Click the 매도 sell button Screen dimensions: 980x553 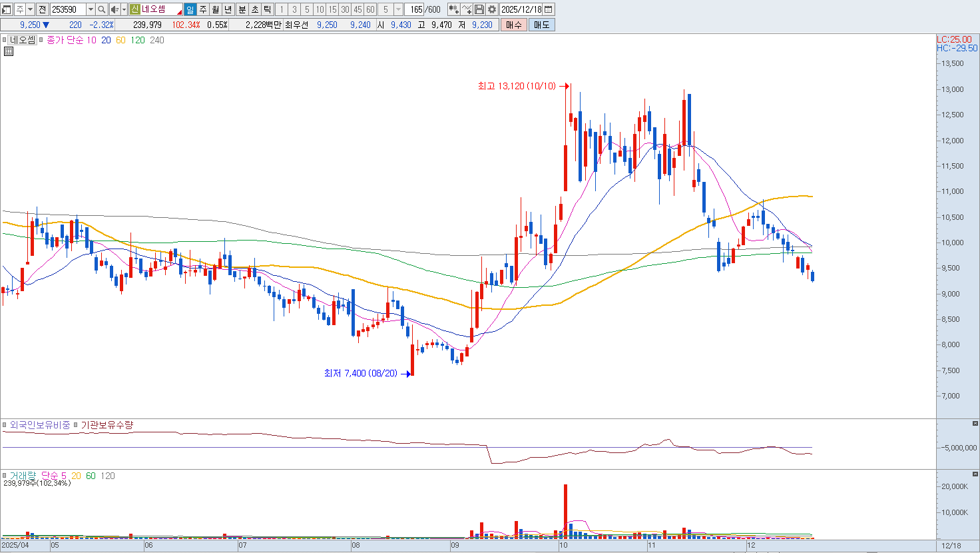pyautogui.click(x=541, y=25)
